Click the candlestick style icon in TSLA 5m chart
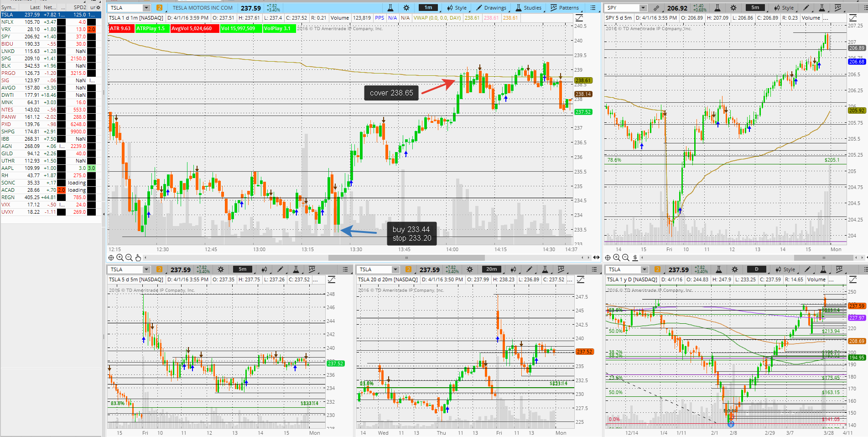The height and width of the screenshot is (437, 868). (264, 269)
